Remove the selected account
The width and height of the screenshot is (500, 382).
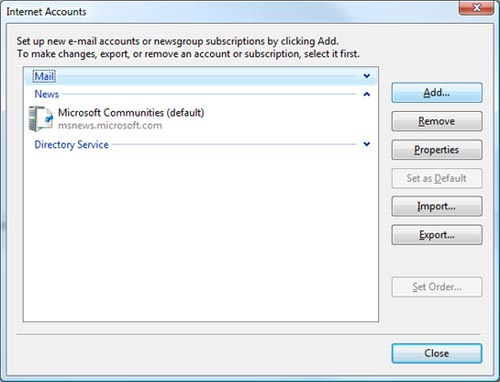coord(437,121)
